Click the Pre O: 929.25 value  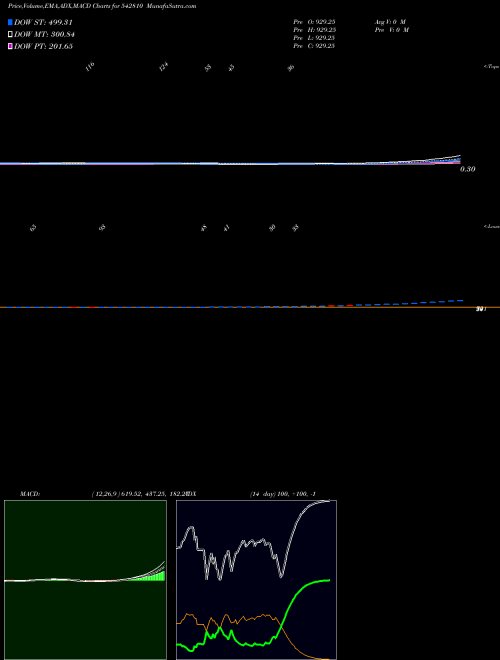[314, 21]
